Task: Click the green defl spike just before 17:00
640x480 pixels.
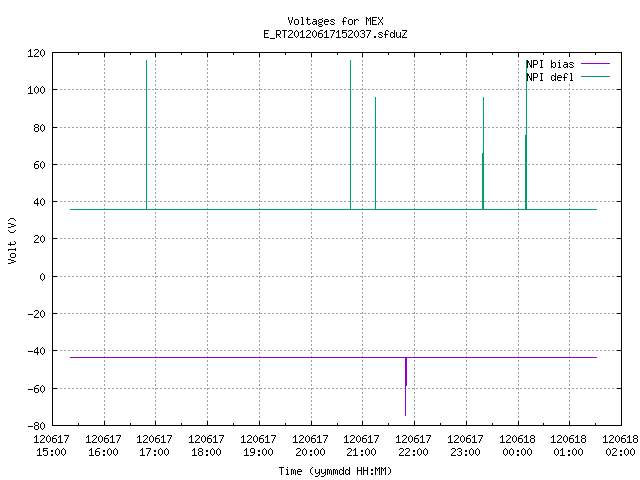Action: tap(147, 135)
